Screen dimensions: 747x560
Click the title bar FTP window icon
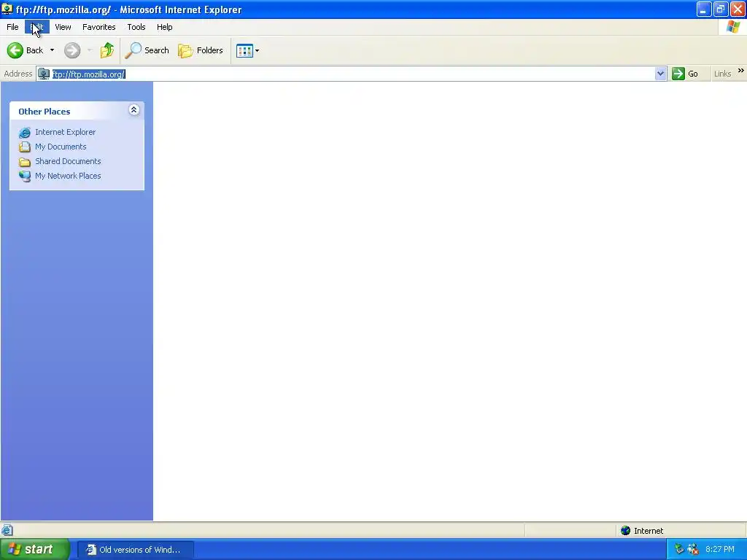(x=7, y=9)
